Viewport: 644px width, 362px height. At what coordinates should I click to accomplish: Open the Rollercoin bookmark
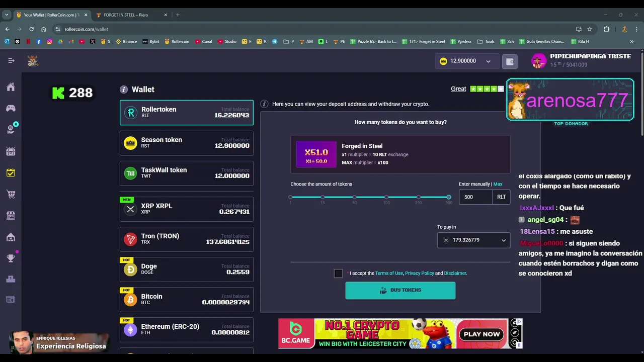[177, 42]
